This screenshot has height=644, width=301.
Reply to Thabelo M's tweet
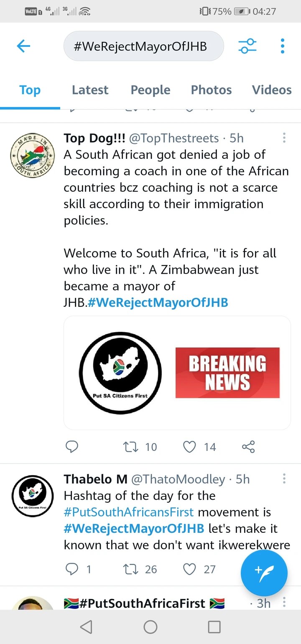[x=72, y=569]
